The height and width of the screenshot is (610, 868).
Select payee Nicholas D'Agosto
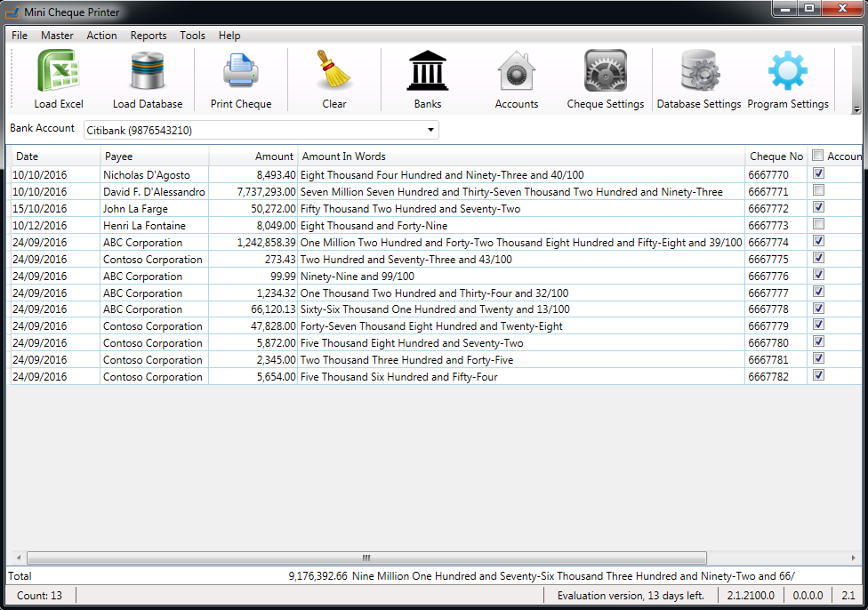click(x=147, y=175)
